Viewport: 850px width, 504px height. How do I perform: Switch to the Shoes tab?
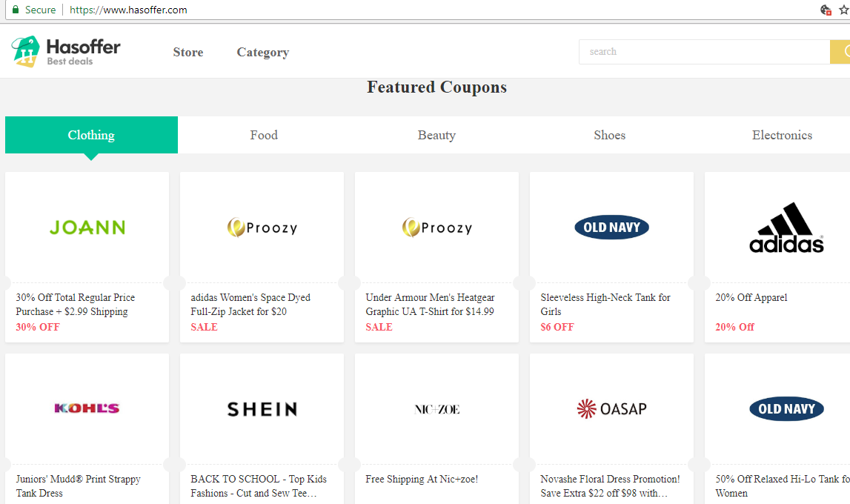pos(609,135)
